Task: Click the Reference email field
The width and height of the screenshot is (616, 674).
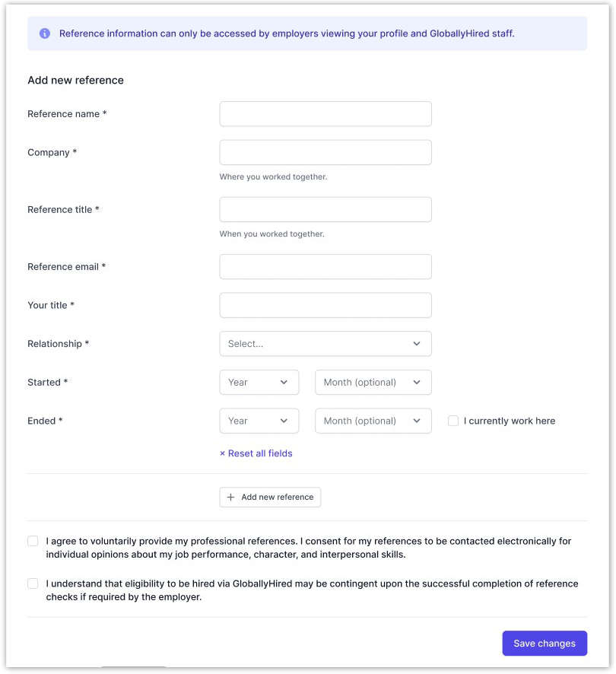Action: click(x=325, y=267)
